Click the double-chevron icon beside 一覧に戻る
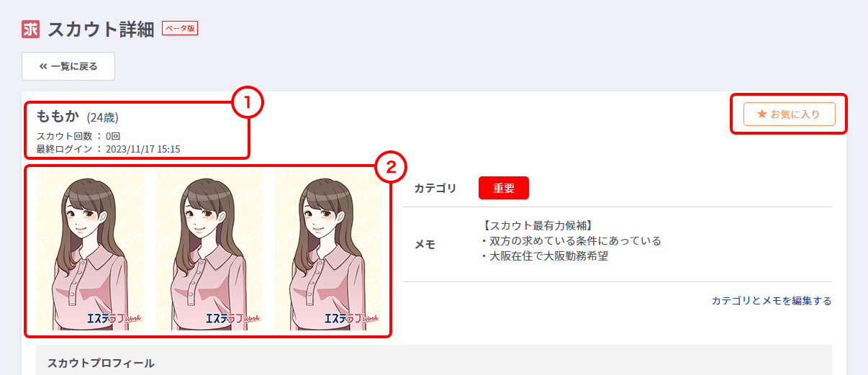Screen dimensions: 868x375 tap(43, 66)
